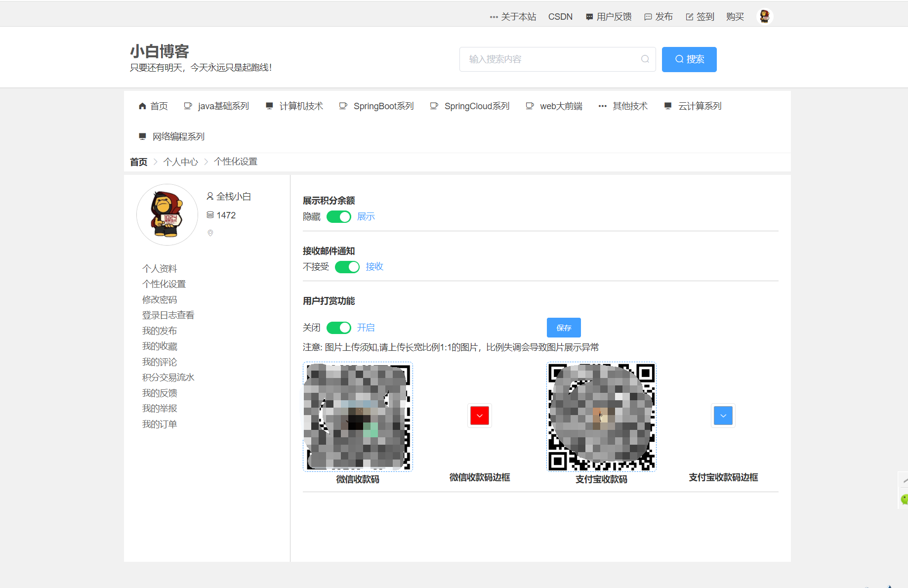Open the 修改密码 sidebar link
The width and height of the screenshot is (908, 588).
(159, 299)
